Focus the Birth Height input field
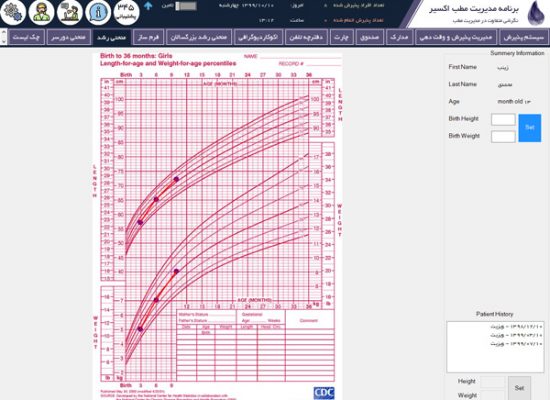This screenshot has height=400, width=550. [x=503, y=119]
